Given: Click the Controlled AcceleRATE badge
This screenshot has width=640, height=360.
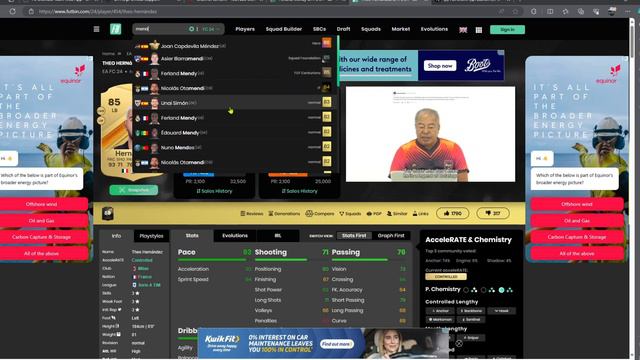Looking at the screenshot, I should pos(446,277).
